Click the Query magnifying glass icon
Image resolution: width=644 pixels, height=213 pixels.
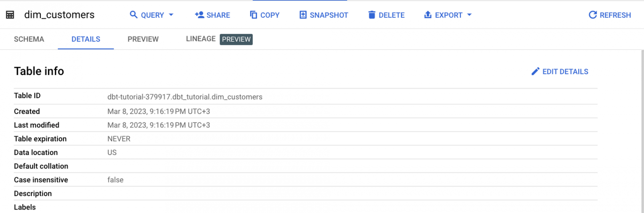(x=133, y=15)
